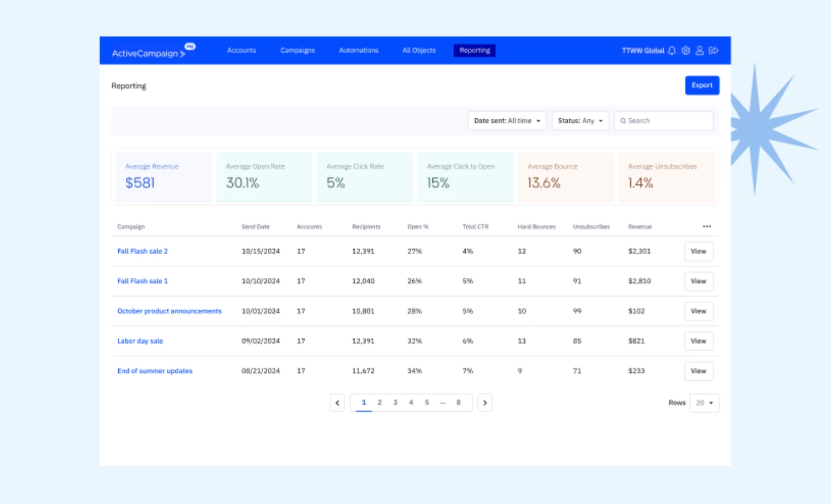Expand the Rows per page dropdown

click(704, 403)
